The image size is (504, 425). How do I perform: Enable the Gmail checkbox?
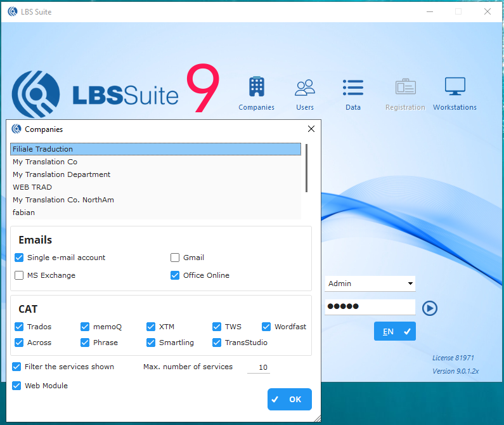(x=175, y=258)
